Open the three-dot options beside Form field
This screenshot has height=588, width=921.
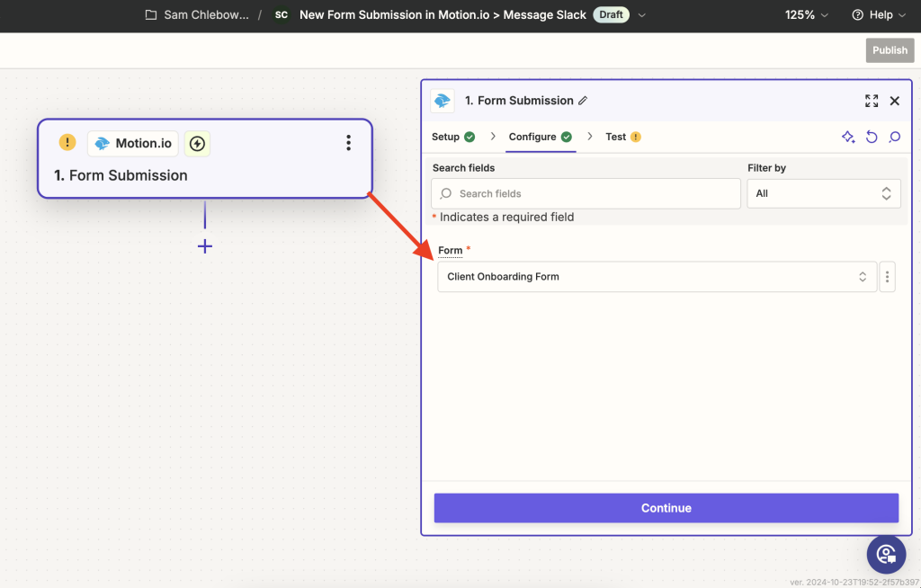click(887, 277)
